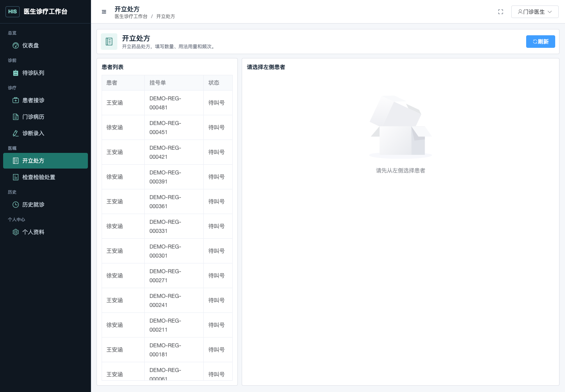Click 医生诊疗工作台 sidebar title
565x392 pixels.
tap(46, 12)
